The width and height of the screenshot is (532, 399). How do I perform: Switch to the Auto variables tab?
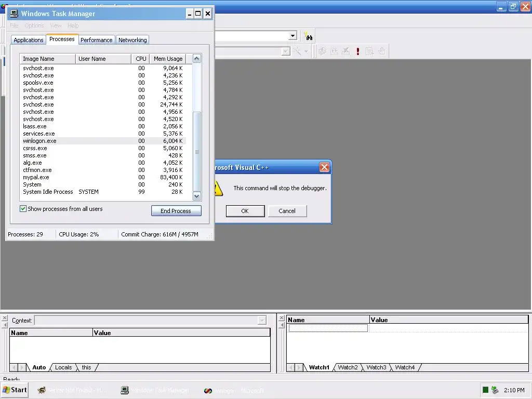pyautogui.click(x=39, y=367)
